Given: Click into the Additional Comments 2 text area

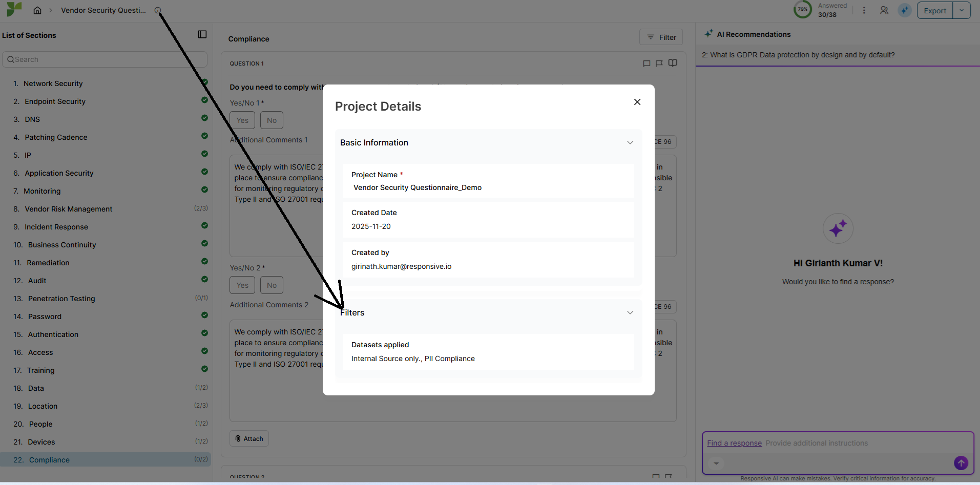Looking at the screenshot, I should click(453, 371).
